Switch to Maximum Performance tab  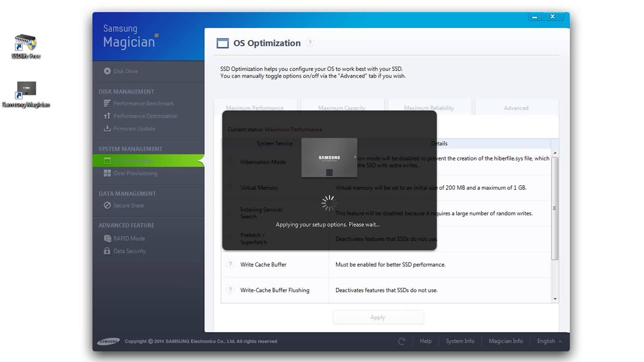pos(255,108)
